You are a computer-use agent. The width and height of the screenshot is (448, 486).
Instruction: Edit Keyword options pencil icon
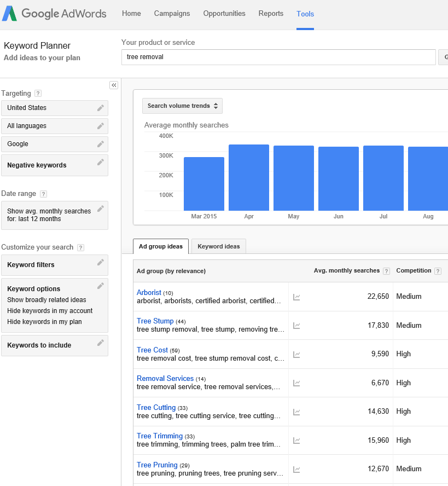[x=101, y=286]
